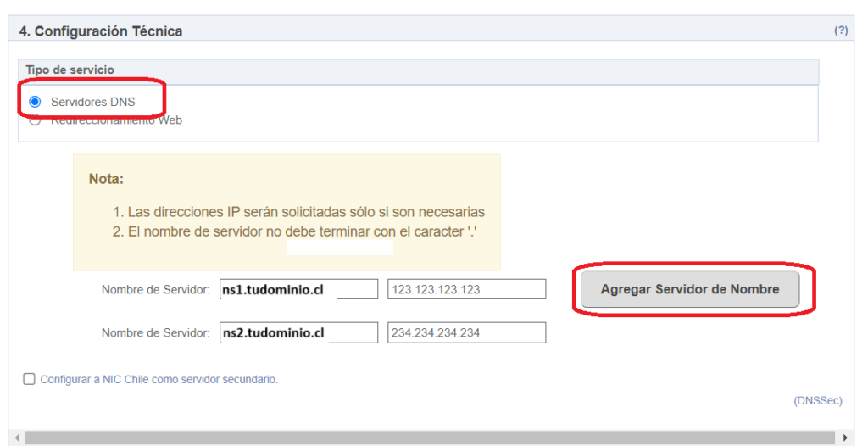Click the Configurar a NIC Chile como servidor secundario link
This screenshot has height=446, width=868.
click(x=159, y=380)
